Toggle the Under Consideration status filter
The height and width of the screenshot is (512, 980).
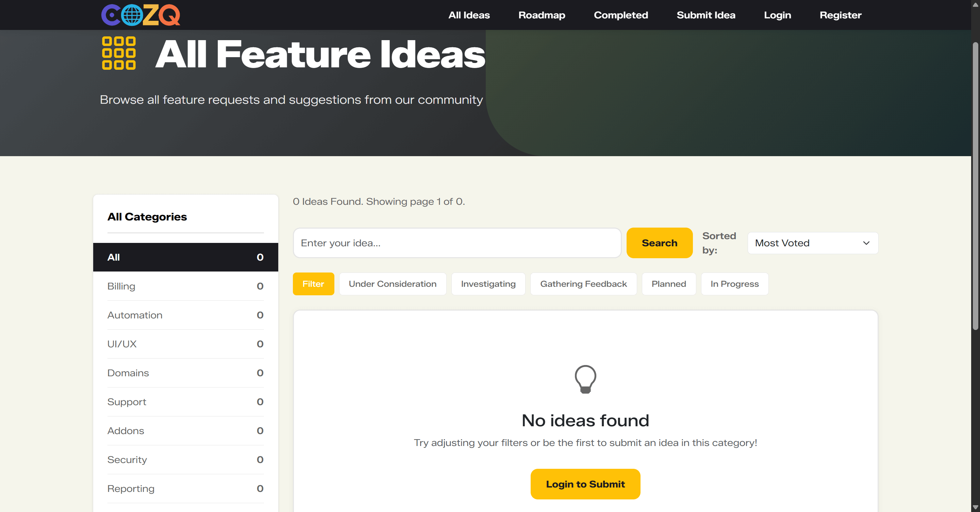392,284
